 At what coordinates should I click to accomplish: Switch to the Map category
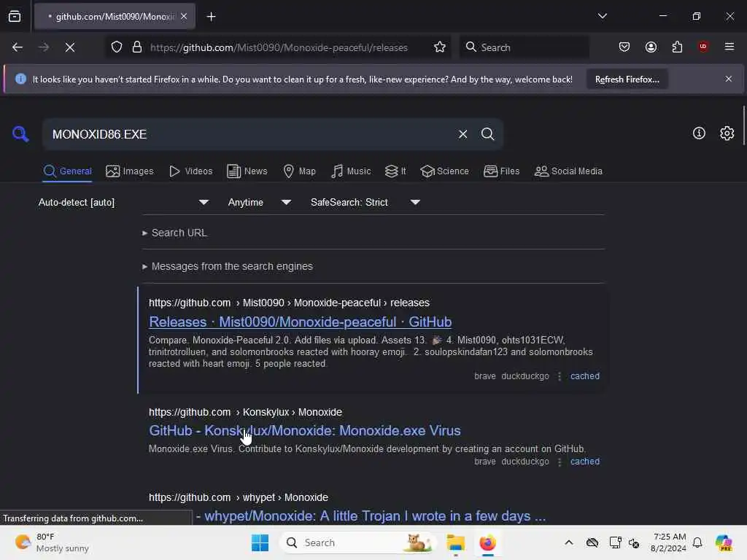pos(299,171)
